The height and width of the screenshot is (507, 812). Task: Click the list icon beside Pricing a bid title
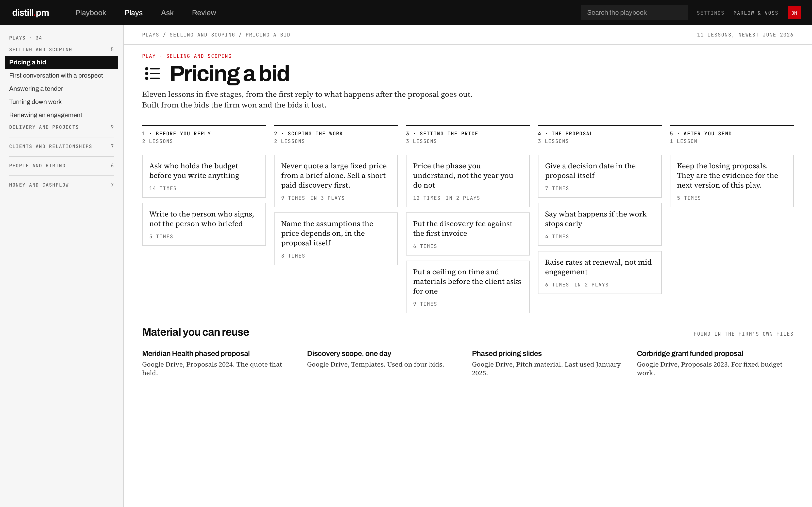pyautogui.click(x=152, y=74)
